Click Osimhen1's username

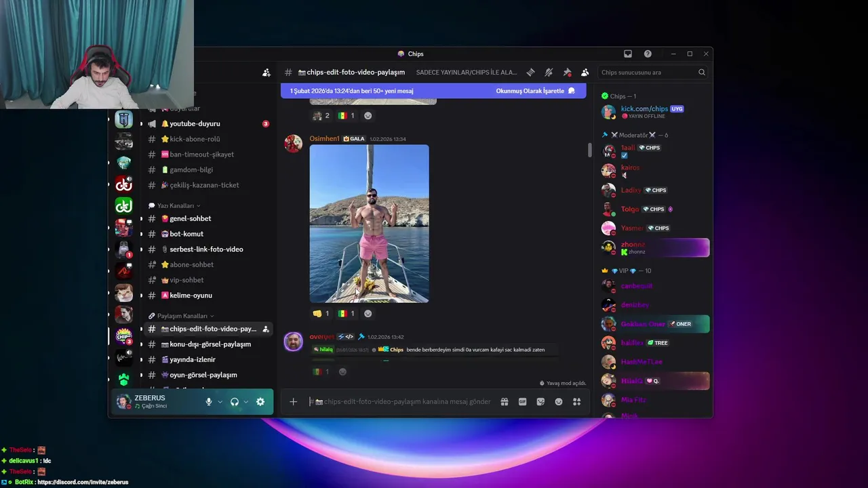324,139
